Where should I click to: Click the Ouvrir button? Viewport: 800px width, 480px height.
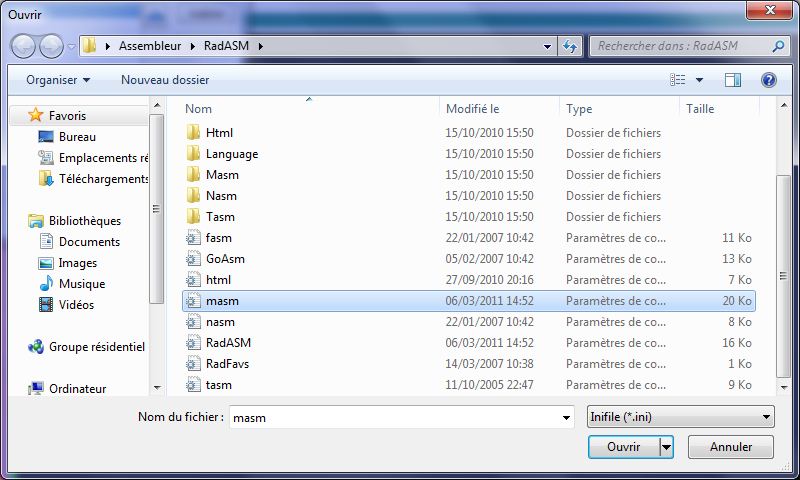623,447
